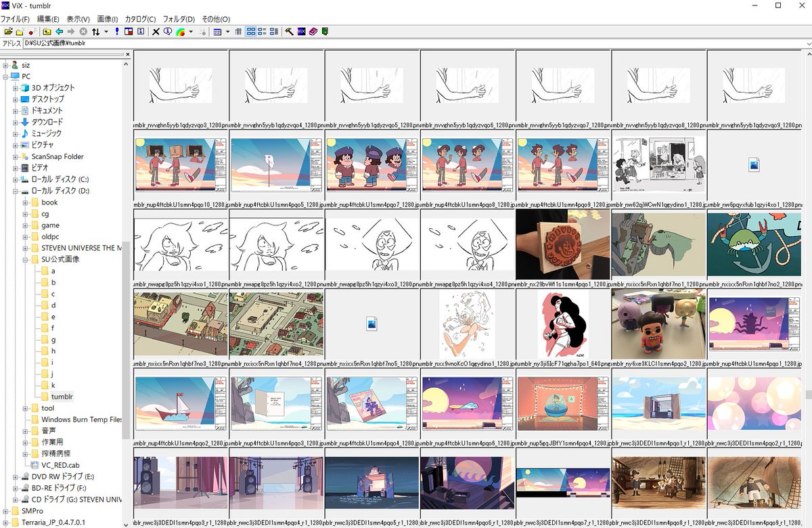Click the rainbow color tool icon
This screenshot has height=528, width=812.
tap(180, 31)
